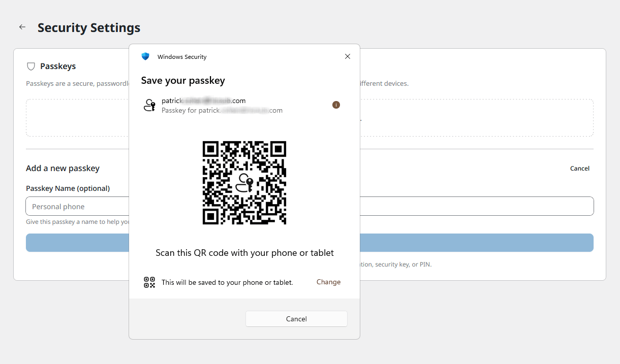Click the Add a new passkey heading
The height and width of the screenshot is (364, 620).
click(63, 168)
